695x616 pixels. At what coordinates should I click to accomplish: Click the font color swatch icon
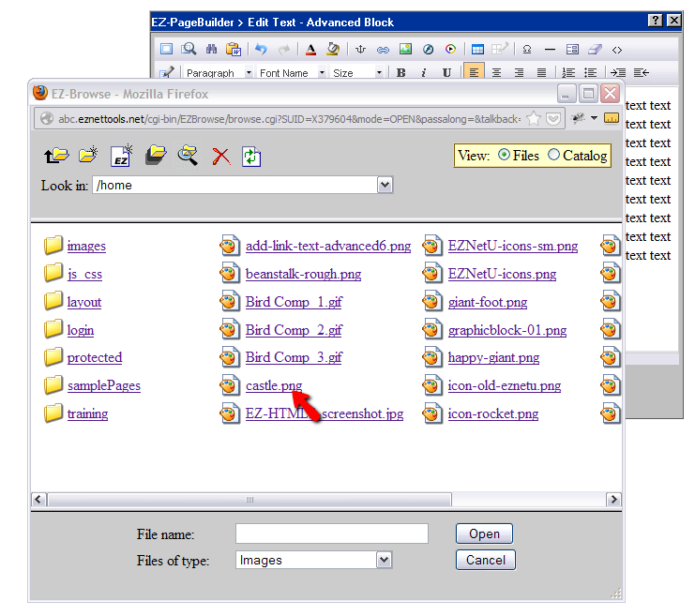(310, 49)
